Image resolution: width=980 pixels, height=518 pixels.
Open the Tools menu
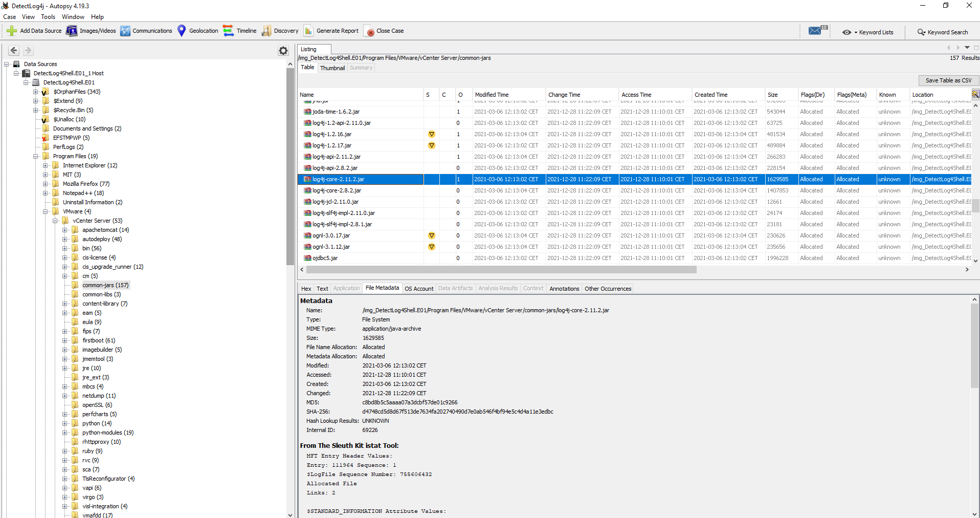coord(48,17)
